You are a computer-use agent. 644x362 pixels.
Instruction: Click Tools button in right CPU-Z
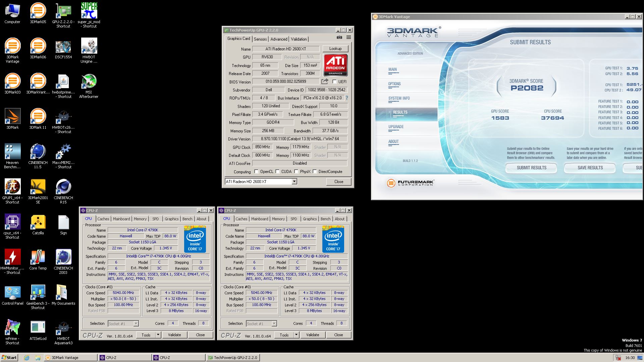tap(284, 335)
